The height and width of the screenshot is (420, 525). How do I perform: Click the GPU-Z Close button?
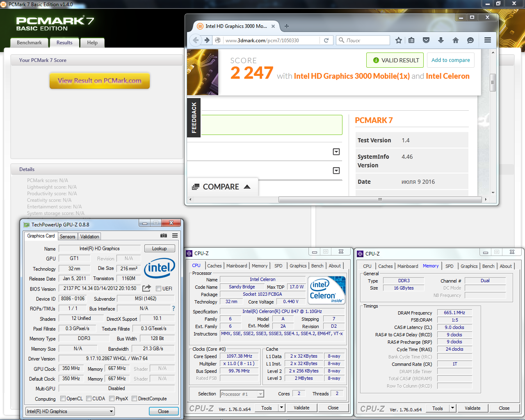[163, 411]
